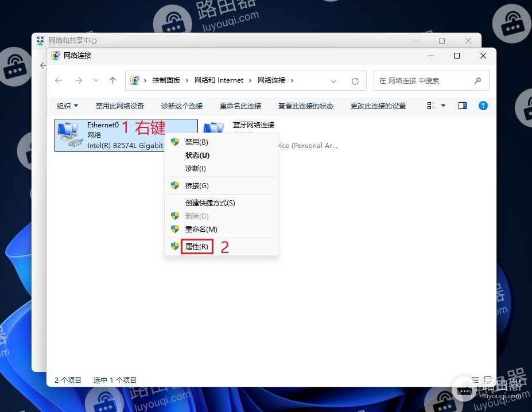Click 禁用此网络设备 in the toolbar
Image resolution: width=532 pixels, height=412 pixels.
click(120, 106)
